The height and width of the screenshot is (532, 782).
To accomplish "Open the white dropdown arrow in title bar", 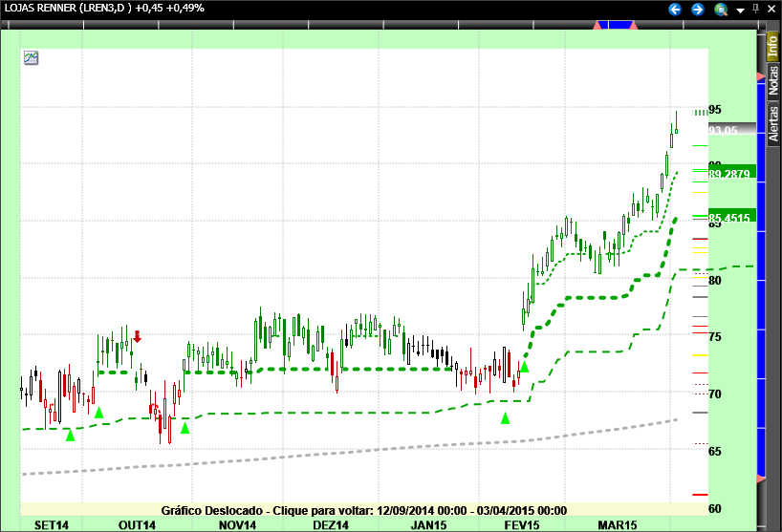I will pos(739,10).
